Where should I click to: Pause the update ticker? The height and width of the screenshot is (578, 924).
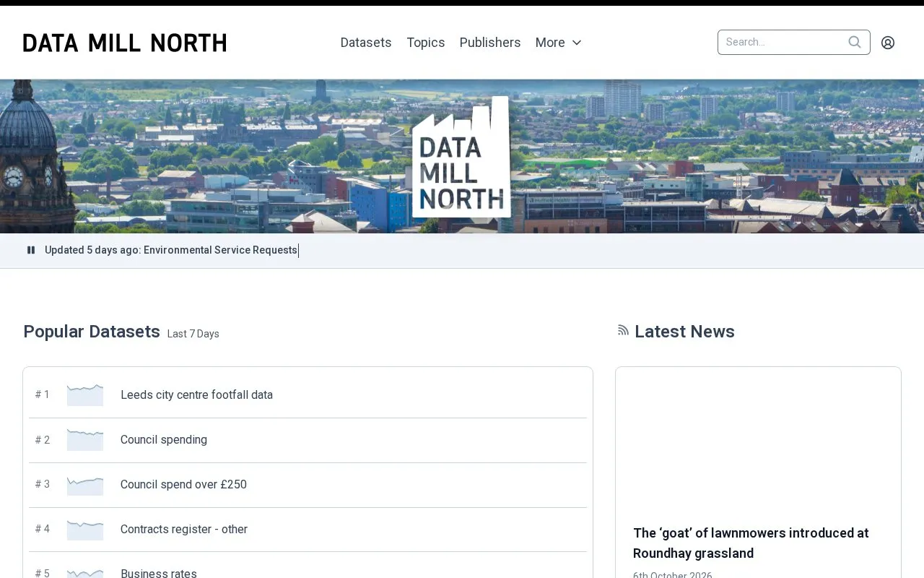point(31,250)
